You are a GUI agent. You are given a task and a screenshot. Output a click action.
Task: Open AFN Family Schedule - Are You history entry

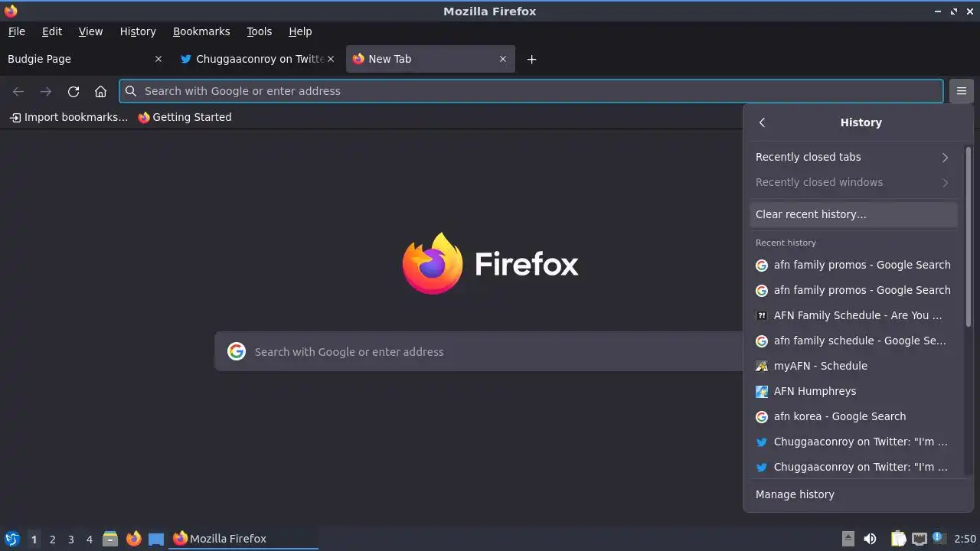tap(854, 315)
